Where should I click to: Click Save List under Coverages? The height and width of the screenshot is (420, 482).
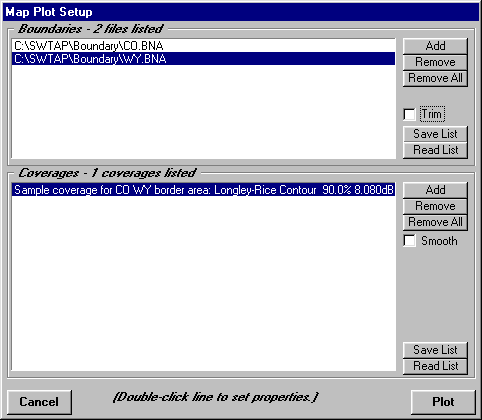pyautogui.click(x=435, y=350)
